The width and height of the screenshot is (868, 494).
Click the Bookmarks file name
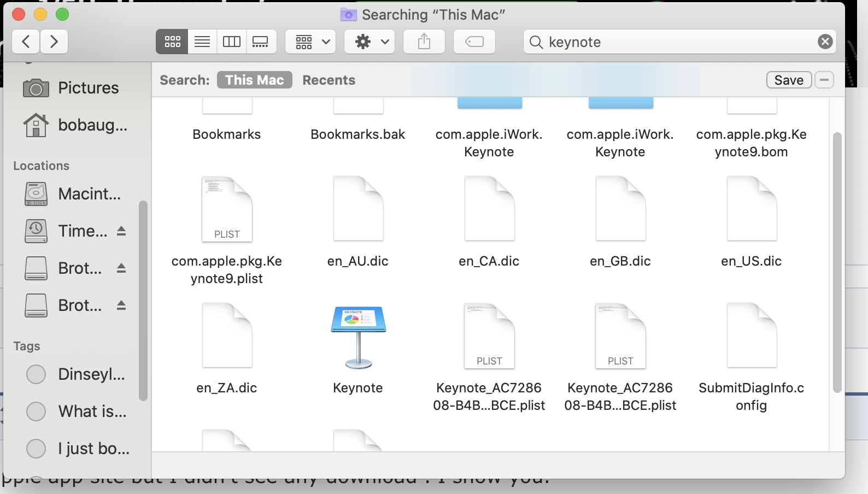click(226, 134)
